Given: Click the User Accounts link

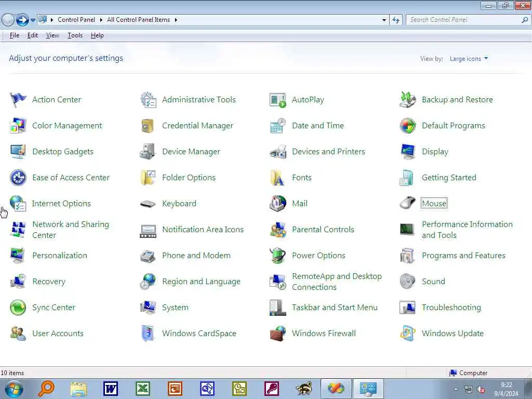Looking at the screenshot, I should pyautogui.click(x=58, y=334).
